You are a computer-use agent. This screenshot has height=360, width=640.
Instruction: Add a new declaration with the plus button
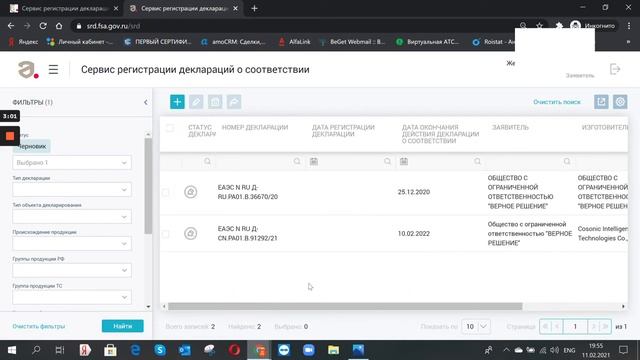click(x=177, y=102)
